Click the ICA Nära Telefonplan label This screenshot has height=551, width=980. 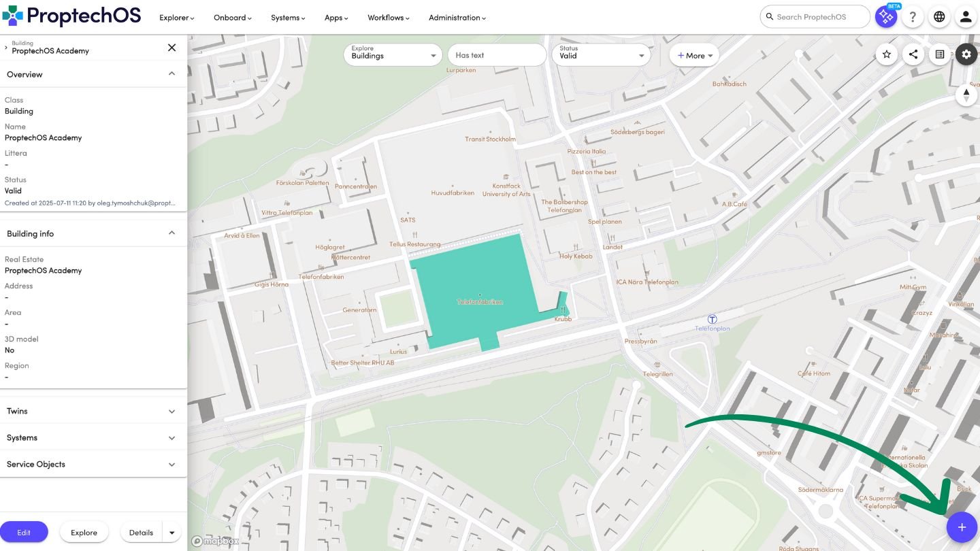coord(647,282)
